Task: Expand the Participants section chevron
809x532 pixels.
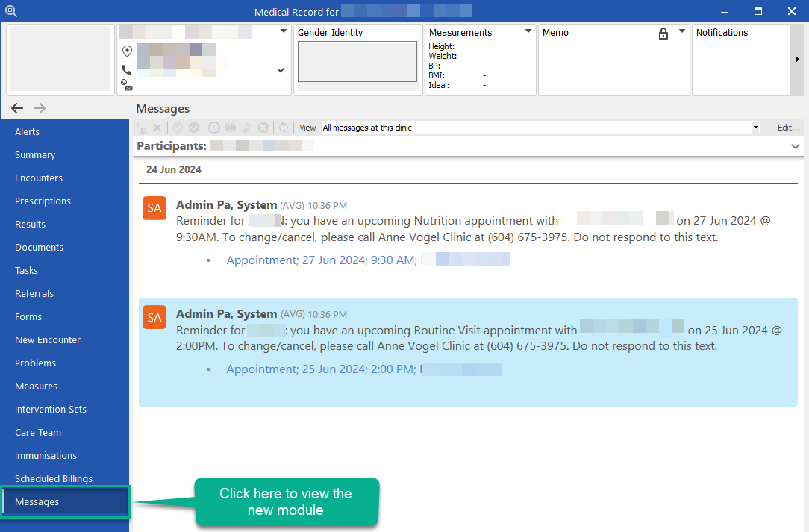Action: 795,147
